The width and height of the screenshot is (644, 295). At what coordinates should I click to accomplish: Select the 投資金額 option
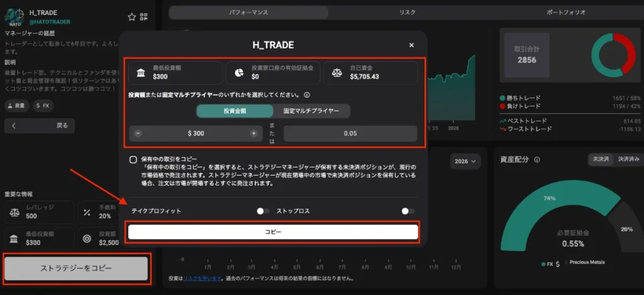point(235,111)
